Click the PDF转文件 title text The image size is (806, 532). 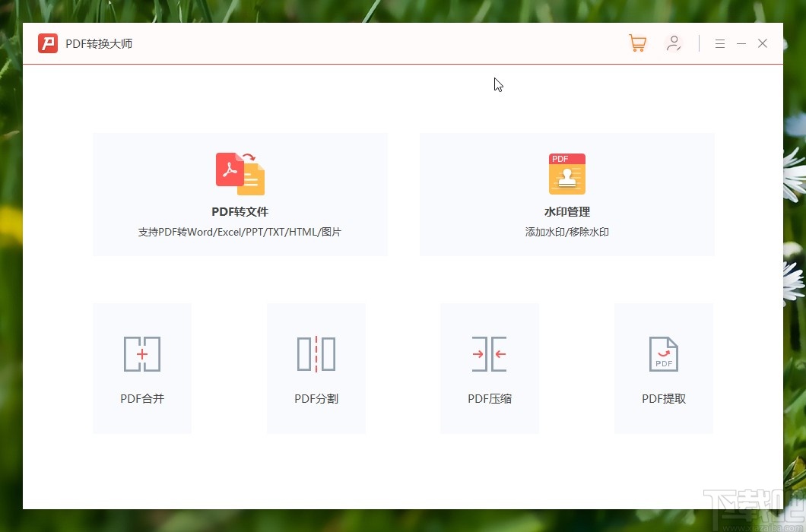click(240, 211)
